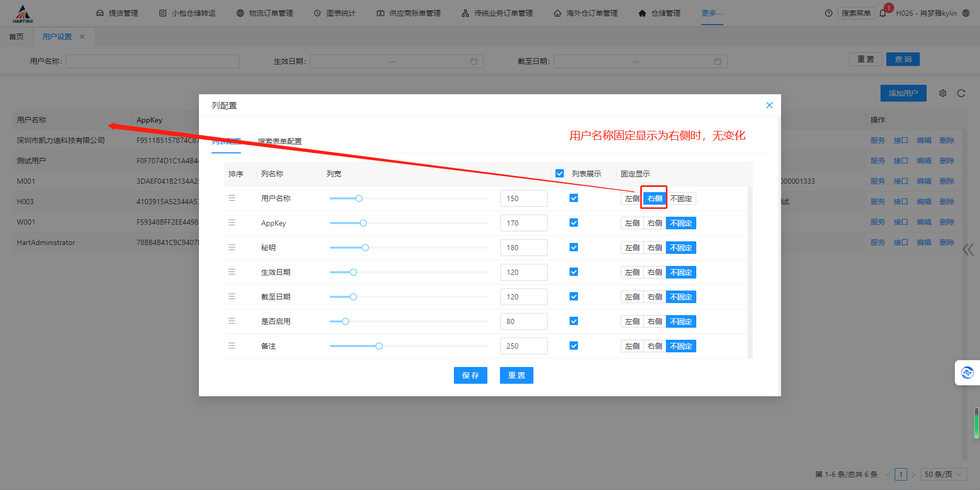This screenshot has height=490, width=980.
Task: Uncheck 列表展示 checkbox for AppKey row
Action: coord(574,222)
